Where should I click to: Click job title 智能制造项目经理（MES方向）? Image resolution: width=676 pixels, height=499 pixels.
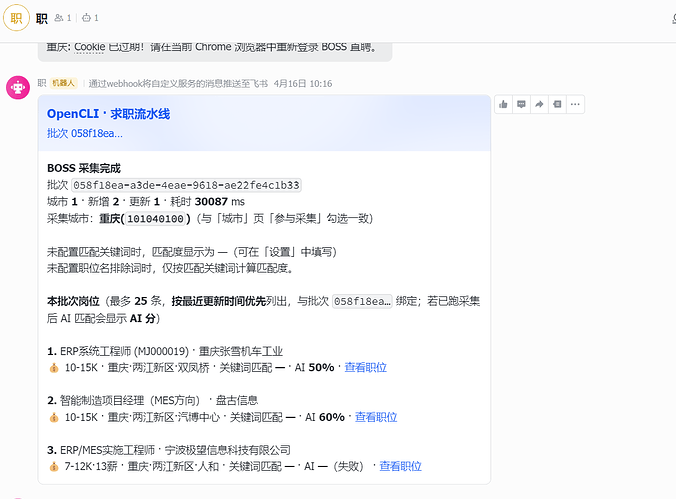(132, 401)
